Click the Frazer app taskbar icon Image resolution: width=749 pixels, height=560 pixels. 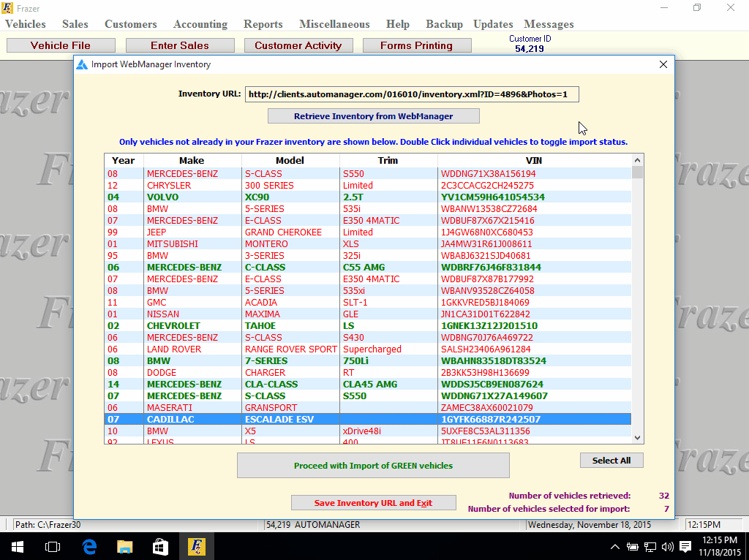point(196,546)
